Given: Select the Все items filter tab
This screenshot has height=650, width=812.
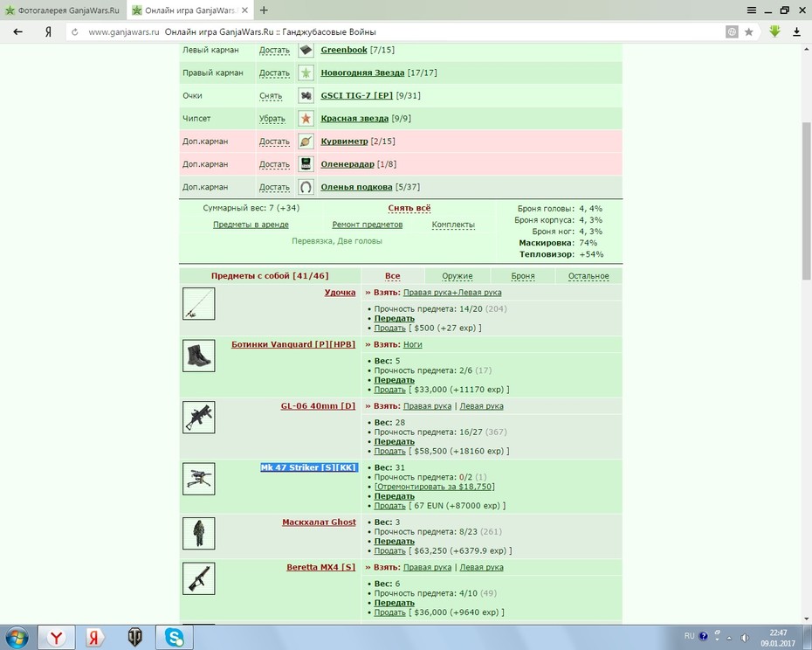Looking at the screenshot, I should pyautogui.click(x=393, y=276).
